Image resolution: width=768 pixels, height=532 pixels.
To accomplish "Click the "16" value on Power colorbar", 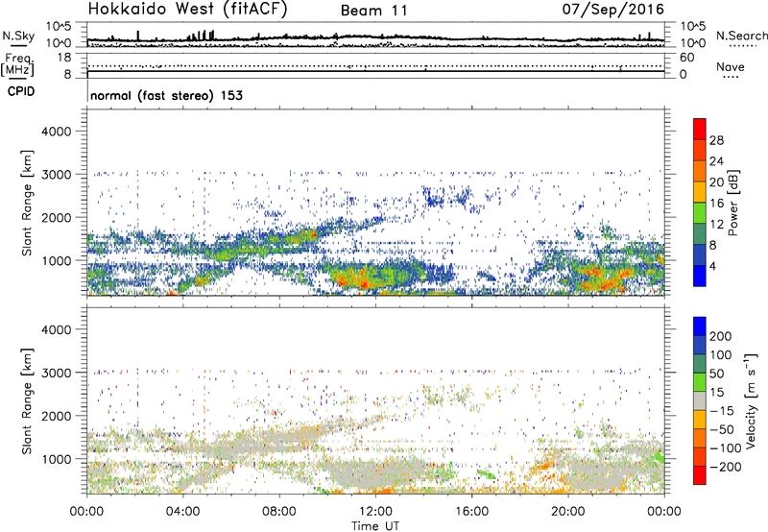I will 716,204.
